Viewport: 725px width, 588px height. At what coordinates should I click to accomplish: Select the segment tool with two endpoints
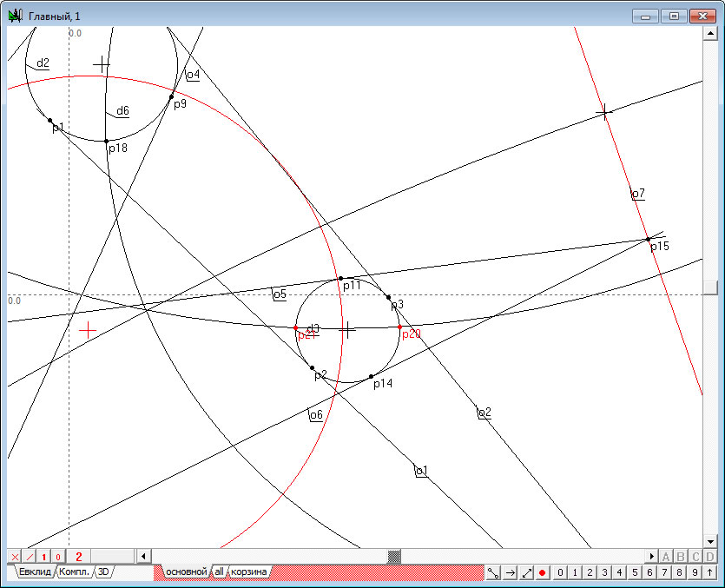tap(493, 572)
